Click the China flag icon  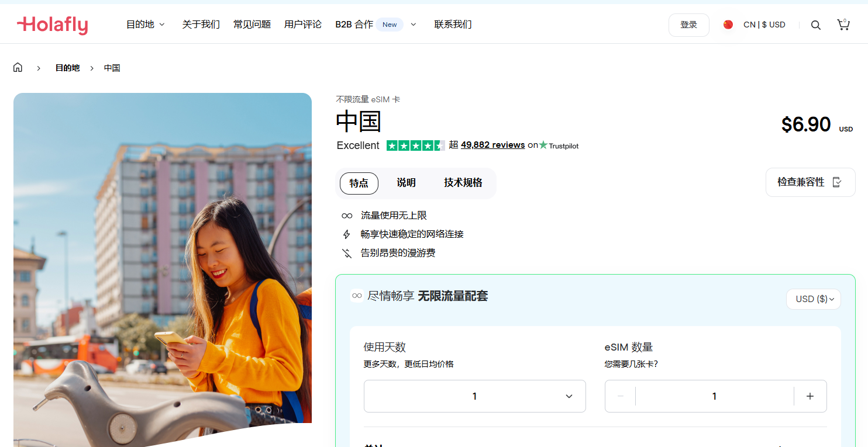(728, 25)
